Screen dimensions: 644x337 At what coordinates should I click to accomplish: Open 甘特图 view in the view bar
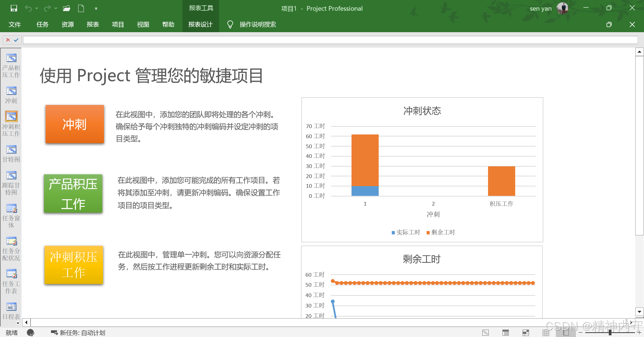tap(11, 154)
